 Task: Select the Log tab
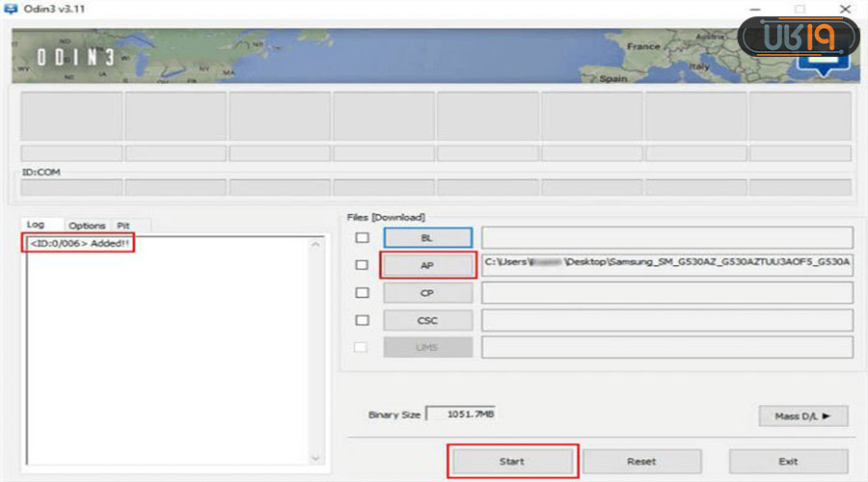(36, 225)
